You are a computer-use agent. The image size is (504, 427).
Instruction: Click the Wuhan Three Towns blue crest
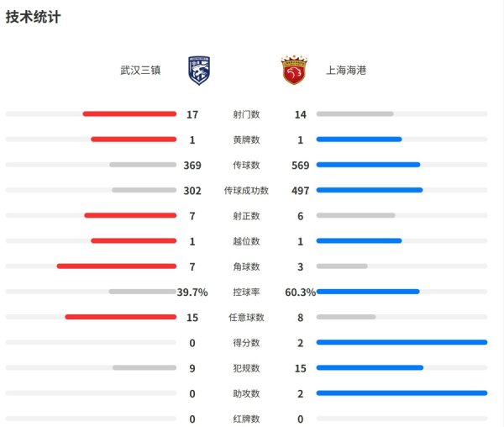(199, 71)
